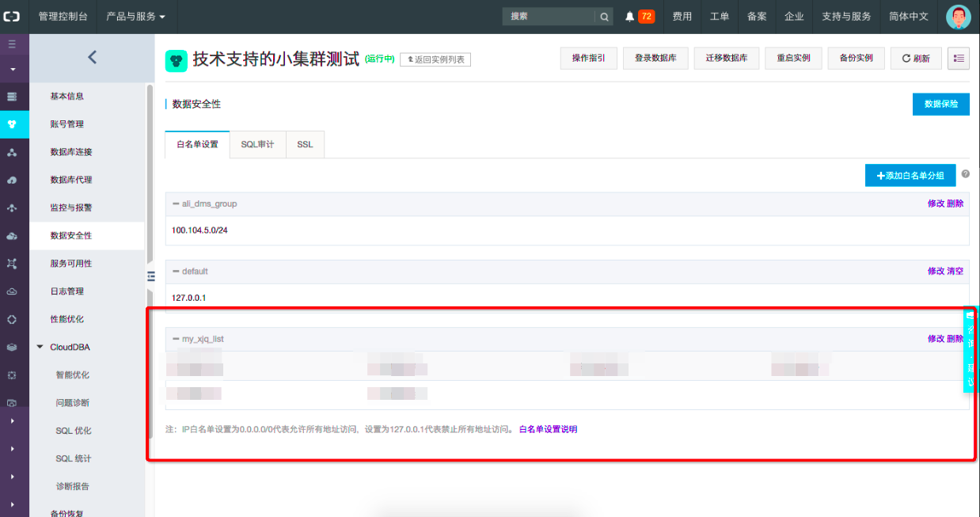Click the 操作指引 button
980x517 pixels.
[x=588, y=59]
